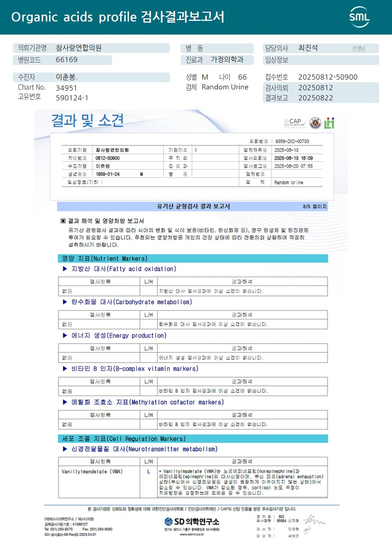Click the 지방산 대사(Fatty acid oxidation) heading

click(x=124, y=269)
